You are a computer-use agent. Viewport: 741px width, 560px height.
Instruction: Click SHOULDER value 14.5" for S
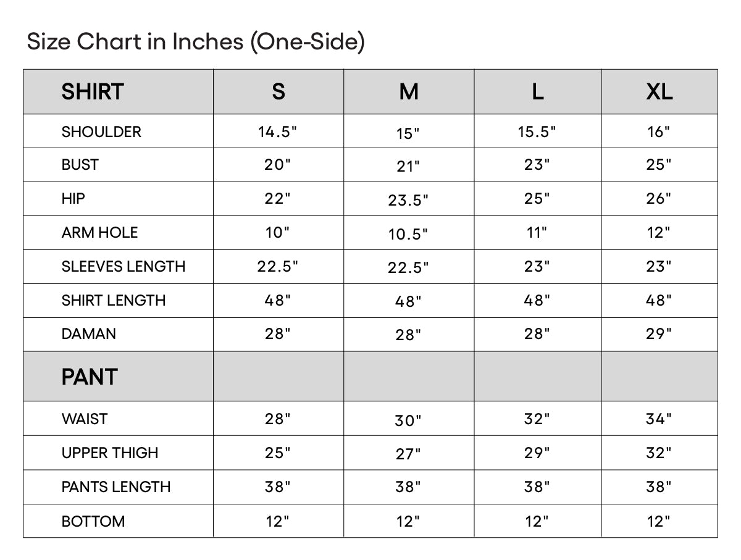pyautogui.click(x=278, y=132)
